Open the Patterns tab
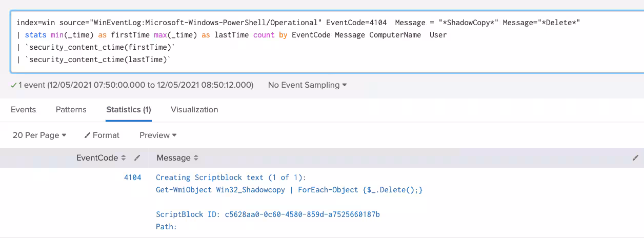The image size is (644, 238). point(71,110)
